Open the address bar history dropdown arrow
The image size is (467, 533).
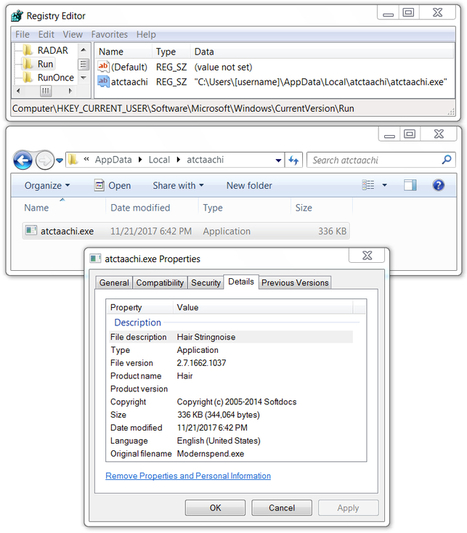click(x=278, y=160)
